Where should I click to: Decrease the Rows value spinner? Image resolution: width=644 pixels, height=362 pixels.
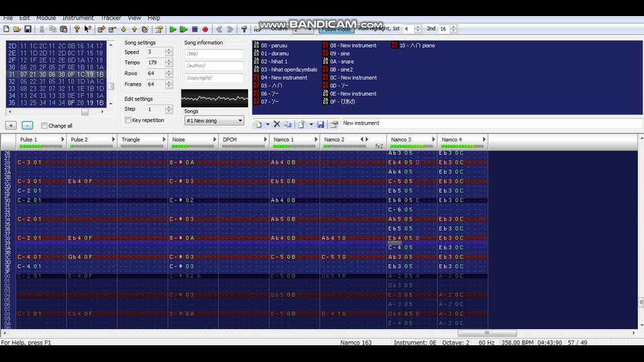[x=169, y=76]
